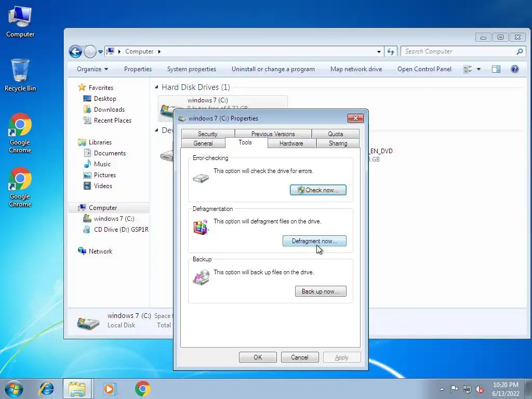Click Uninstall or change a program
This screenshot has height=399, width=532.
click(273, 69)
